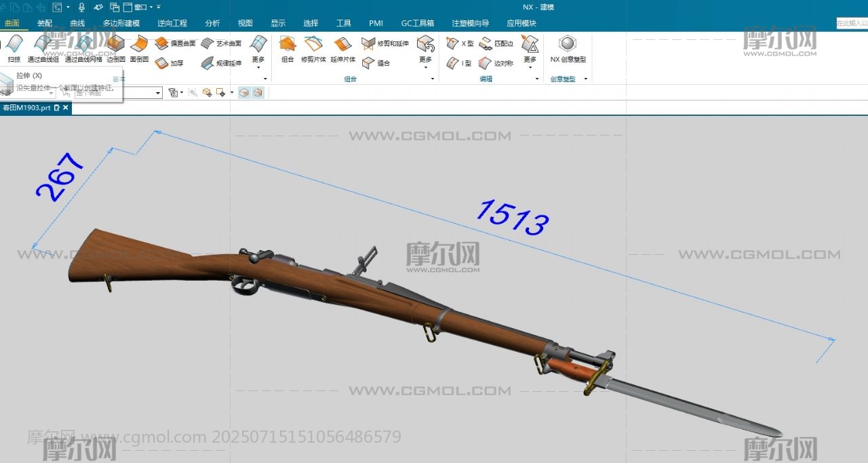Open the 曲线 ribbon tab

point(77,23)
